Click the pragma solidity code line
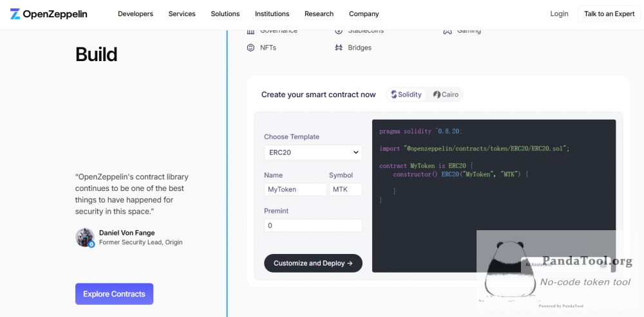Viewport: 644px width, 317px height. click(x=421, y=131)
